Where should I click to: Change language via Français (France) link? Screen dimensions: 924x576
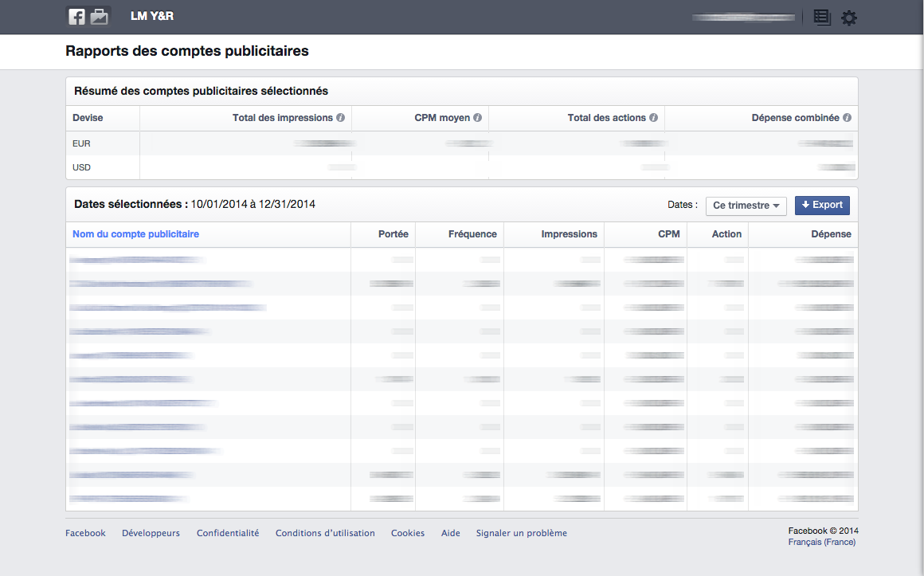click(822, 542)
